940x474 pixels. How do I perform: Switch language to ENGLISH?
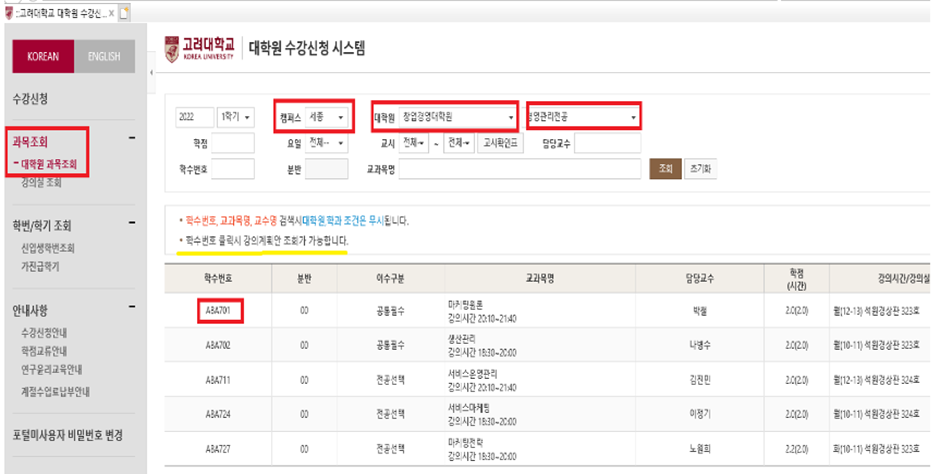pos(104,56)
